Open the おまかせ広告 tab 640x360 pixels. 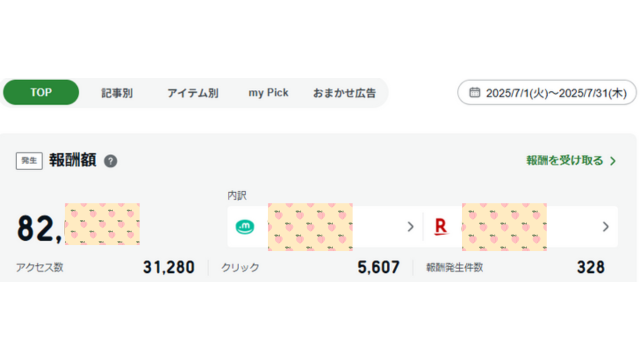344,93
